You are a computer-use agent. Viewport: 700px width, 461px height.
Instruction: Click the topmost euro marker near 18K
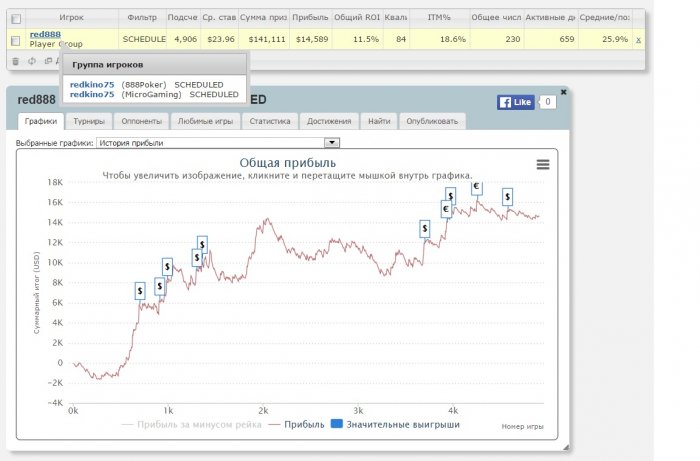click(477, 187)
